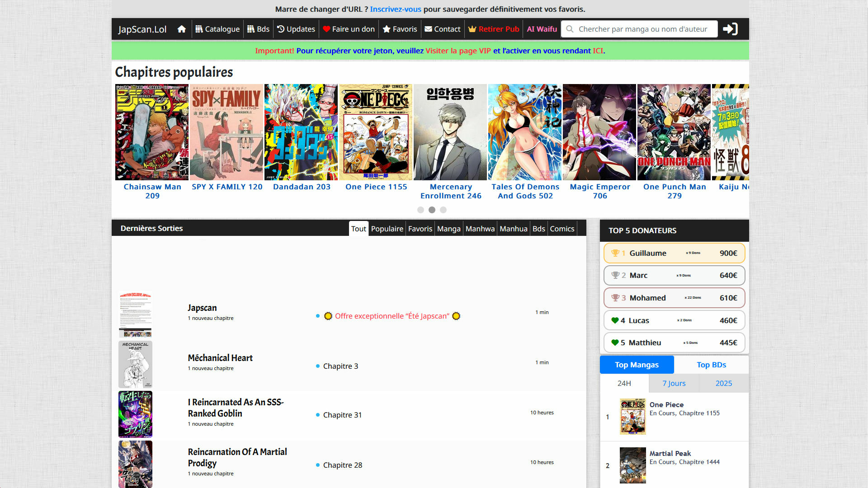Click the Inscrivez-vous link
The height and width of the screenshot is (488, 868).
tap(396, 9)
